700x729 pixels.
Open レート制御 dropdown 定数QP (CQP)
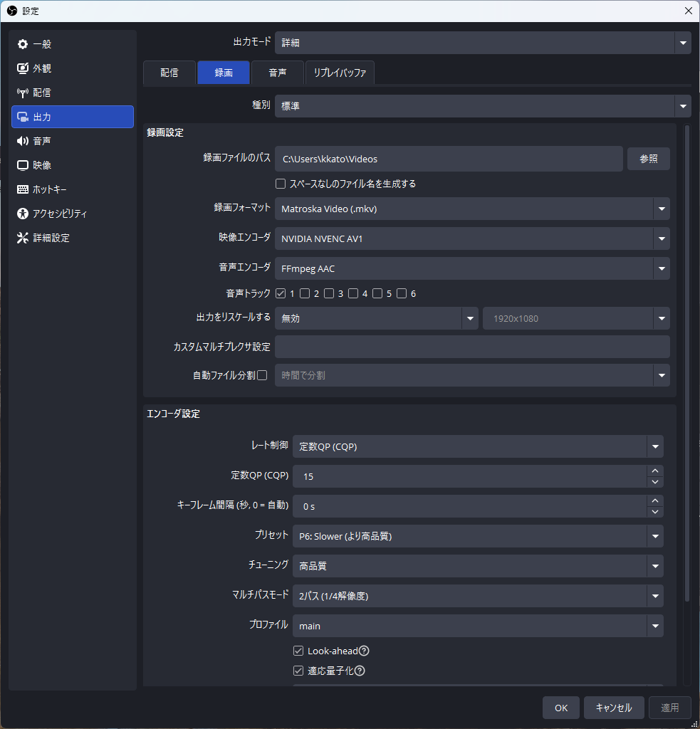pyautogui.click(x=478, y=446)
